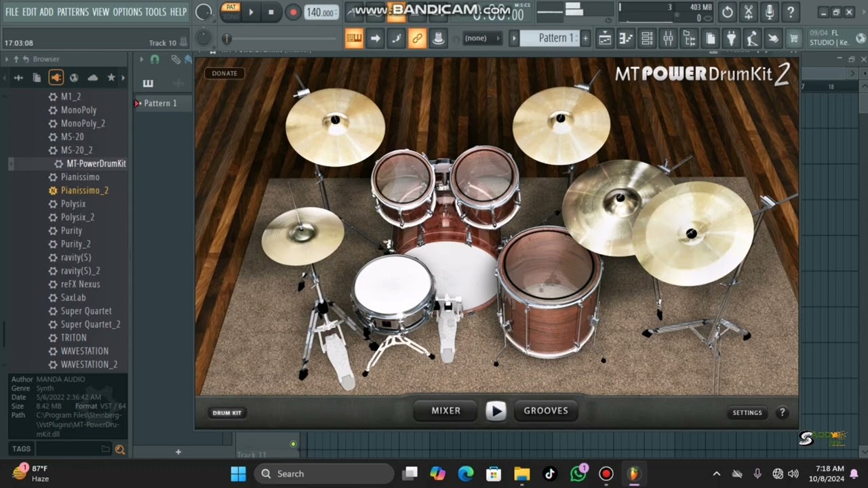Select the Browser plugins tab icon

[x=56, y=78]
